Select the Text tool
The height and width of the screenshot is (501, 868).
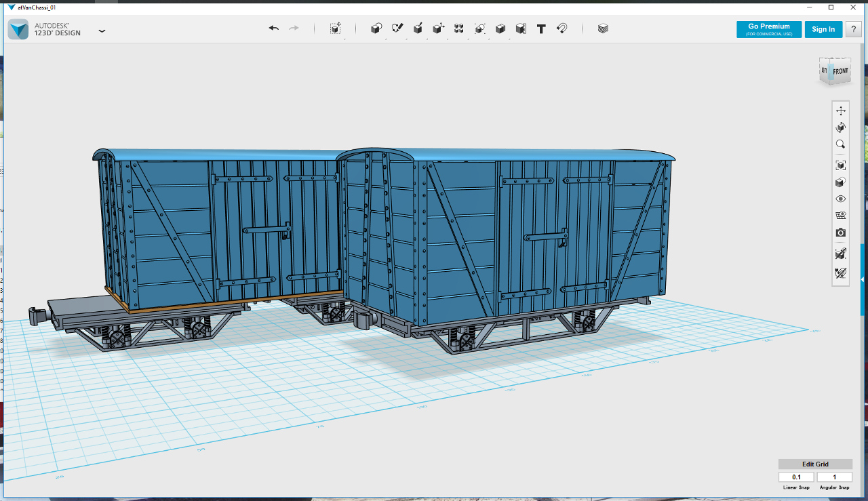pos(541,28)
